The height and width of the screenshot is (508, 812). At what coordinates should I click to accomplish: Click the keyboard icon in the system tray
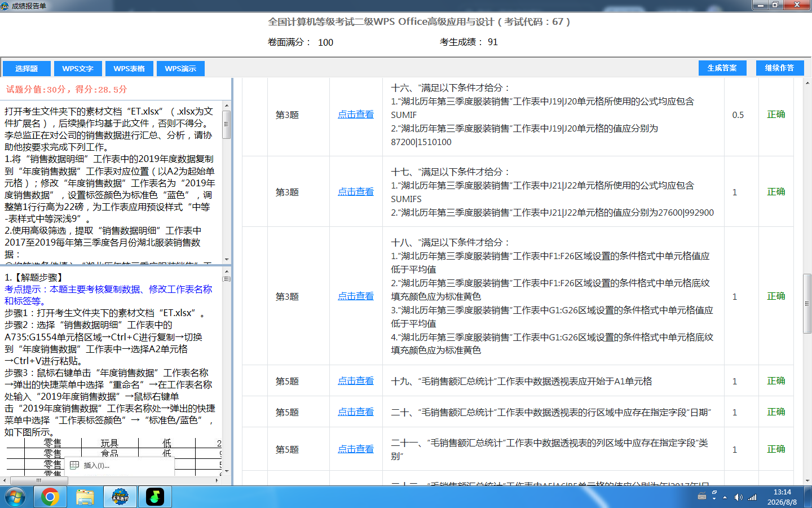702,497
